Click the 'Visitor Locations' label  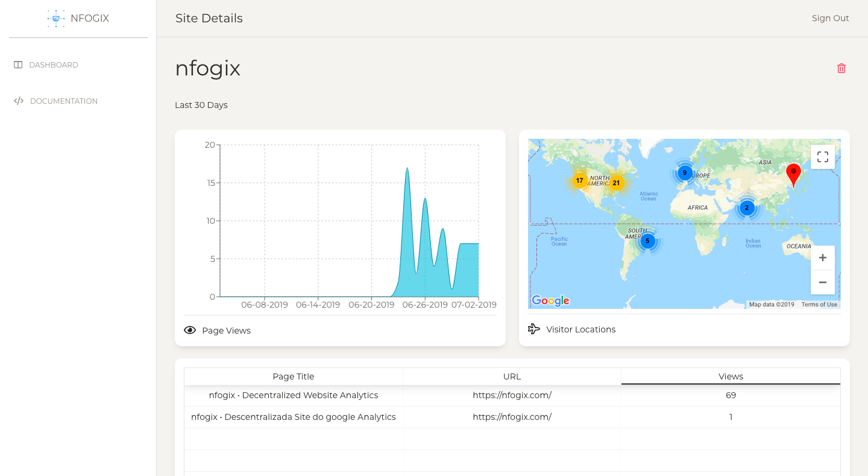click(x=581, y=329)
